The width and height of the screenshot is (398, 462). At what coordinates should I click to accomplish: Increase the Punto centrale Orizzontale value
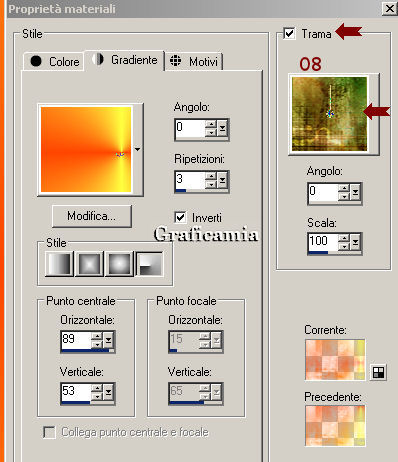pyautogui.click(x=97, y=336)
